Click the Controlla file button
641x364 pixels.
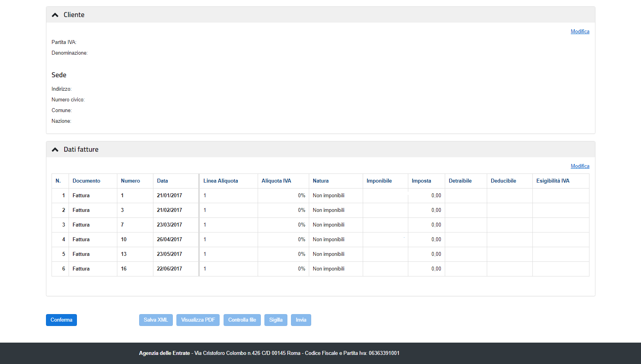(x=242, y=320)
